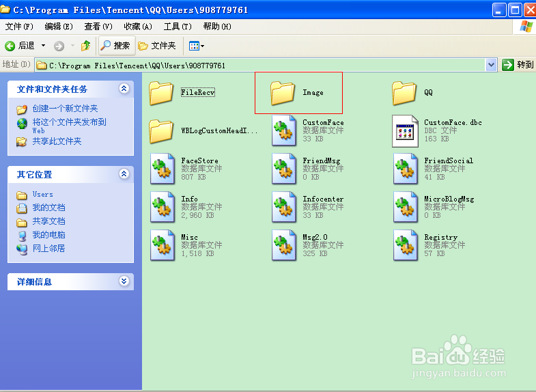Select the CustomFace.dbc file icon
Viewport: 536px width, 392px height.
pos(406,131)
